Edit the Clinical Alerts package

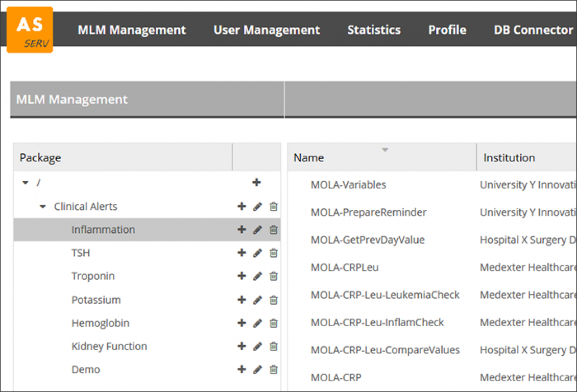[257, 207]
